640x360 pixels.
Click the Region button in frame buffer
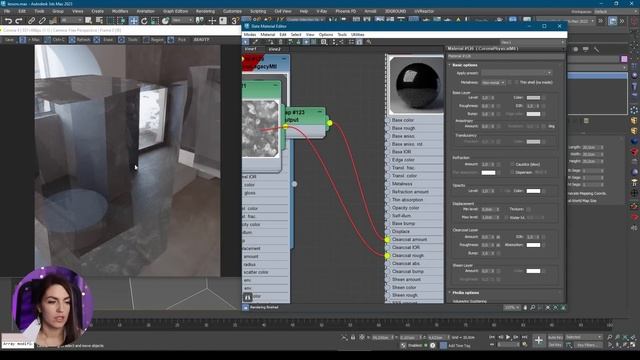[154, 40]
